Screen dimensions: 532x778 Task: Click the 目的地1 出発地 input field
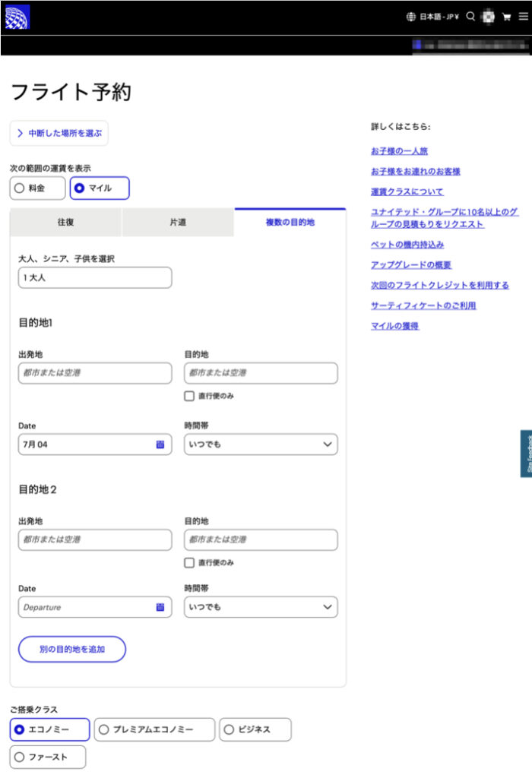[95, 373]
